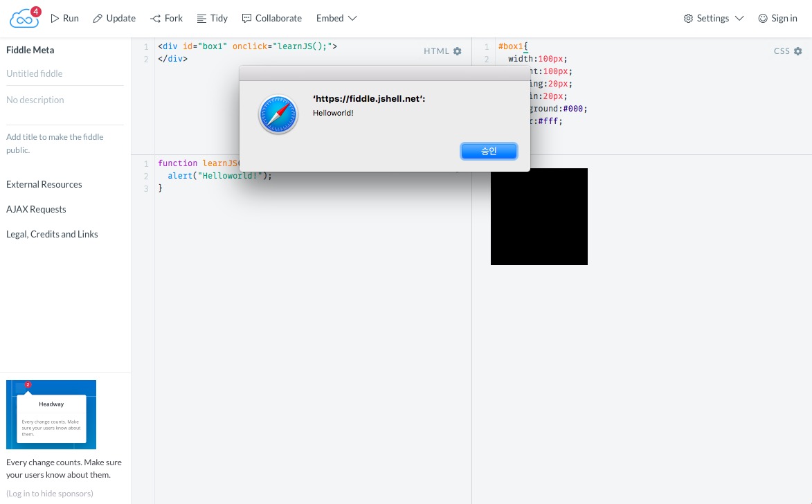Click the notification badge showing 4
Screen dimensions: 812x504
coord(36,11)
